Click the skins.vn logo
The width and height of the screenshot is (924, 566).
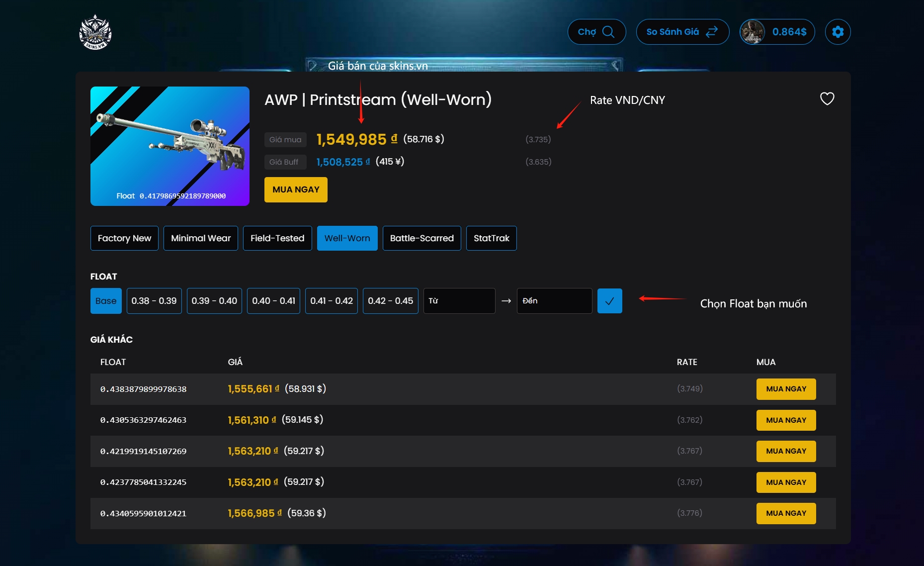click(x=95, y=33)
